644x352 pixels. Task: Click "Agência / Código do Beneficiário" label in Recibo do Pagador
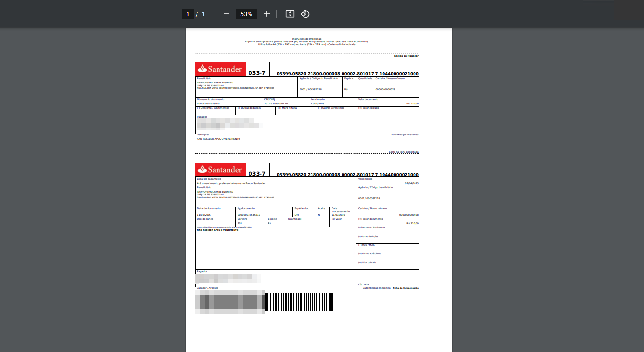coord(318,78)
